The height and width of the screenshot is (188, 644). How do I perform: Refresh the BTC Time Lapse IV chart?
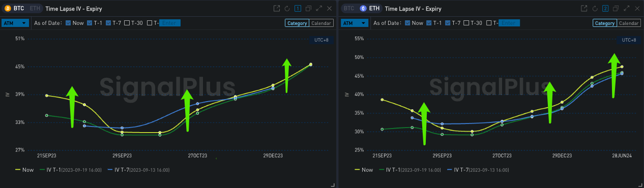(x=287, y=9)
